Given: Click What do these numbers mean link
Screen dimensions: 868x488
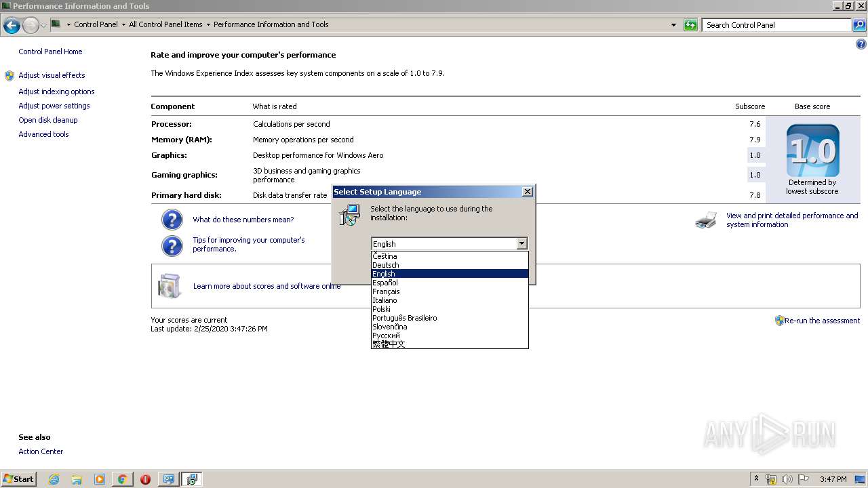Looking at the screenshot, I should coord(243,220).
